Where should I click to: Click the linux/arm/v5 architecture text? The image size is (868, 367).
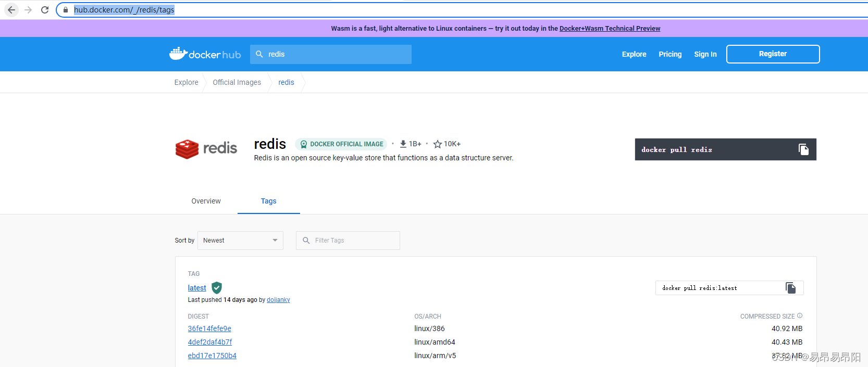click(x=435, y=356)
